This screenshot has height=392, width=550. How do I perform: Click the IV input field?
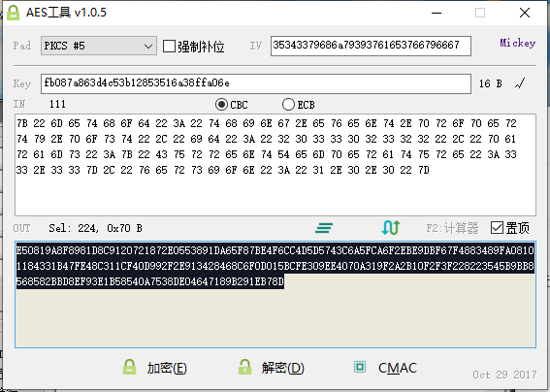point(371,46)
